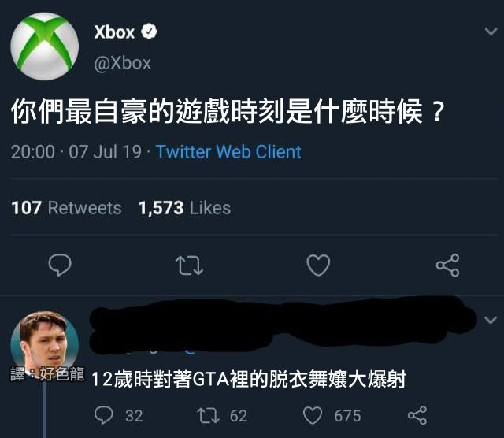The width and height of the screenshot is (504, 438).
Task: Like the Xbox tweet with the heart
Action: pyautogui.click(x=317, y=266)
